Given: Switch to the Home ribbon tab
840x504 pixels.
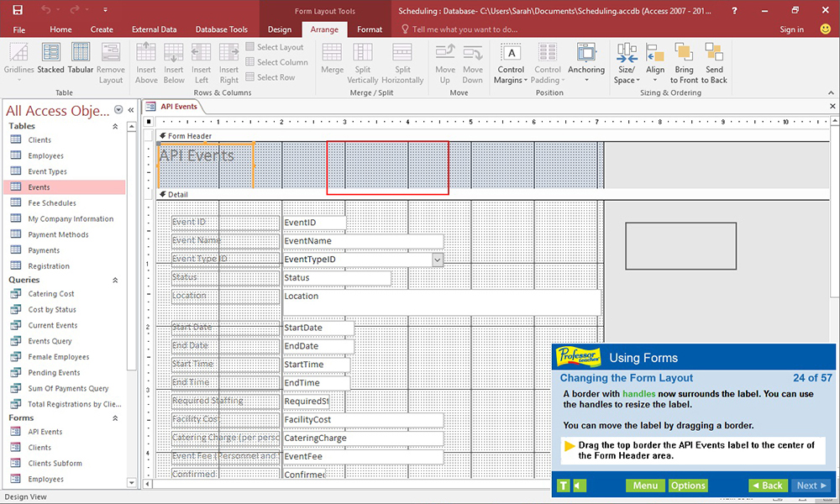Looking at the screenshot, I should [x=60, y=29].
